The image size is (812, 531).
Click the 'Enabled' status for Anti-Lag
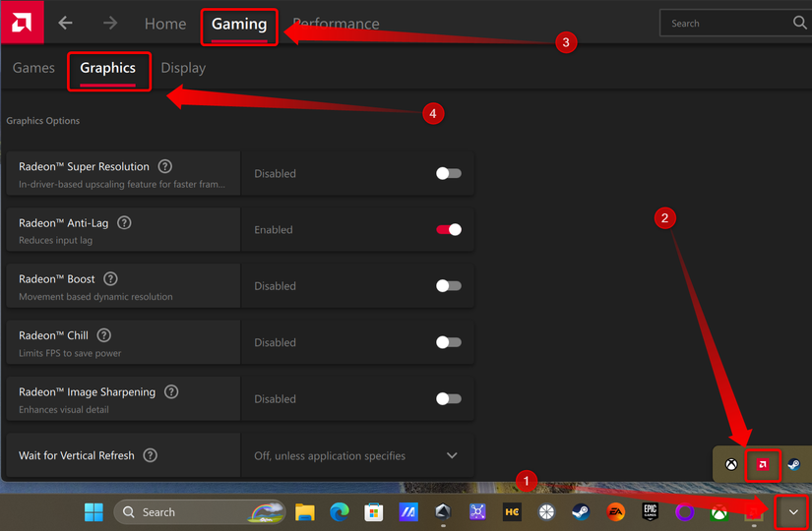click(274, 230)
